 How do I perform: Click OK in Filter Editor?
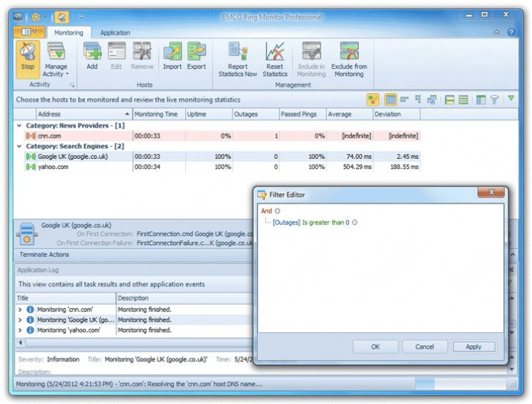tap(375, 346)
